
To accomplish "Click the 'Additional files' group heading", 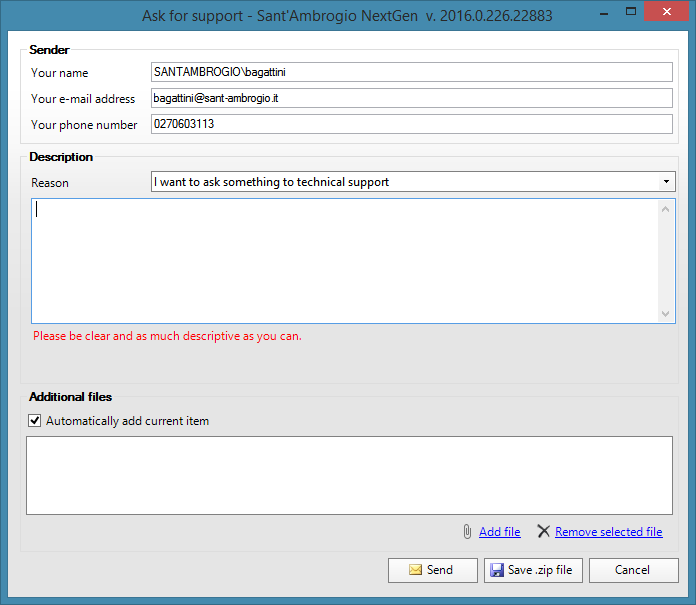I will click(70, 397).
